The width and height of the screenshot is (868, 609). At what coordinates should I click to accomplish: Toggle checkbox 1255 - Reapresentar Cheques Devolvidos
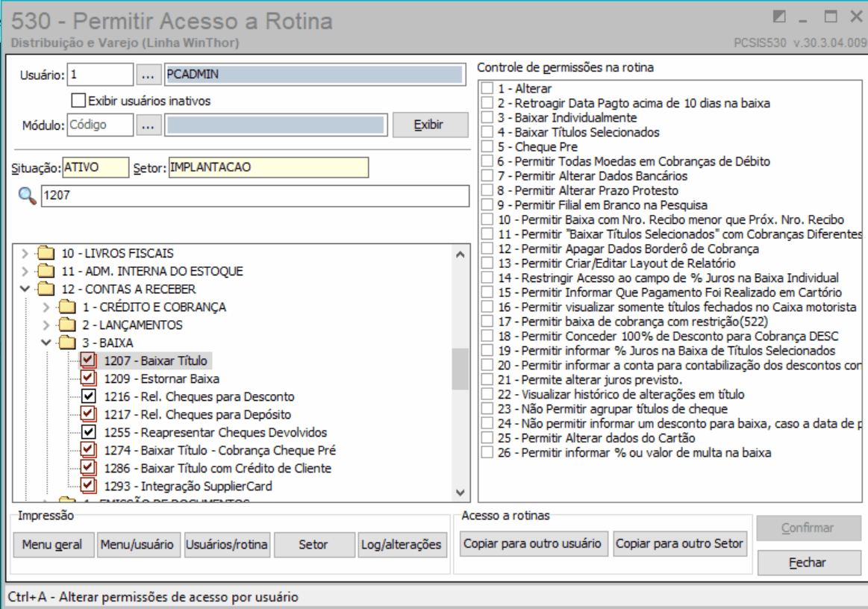point(88,432)
